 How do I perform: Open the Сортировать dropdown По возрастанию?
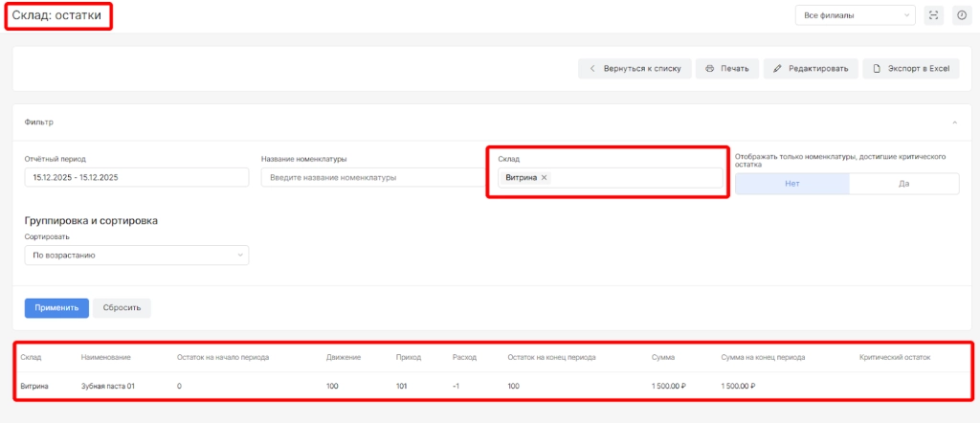pyautogui.click(x=136, y=256)
